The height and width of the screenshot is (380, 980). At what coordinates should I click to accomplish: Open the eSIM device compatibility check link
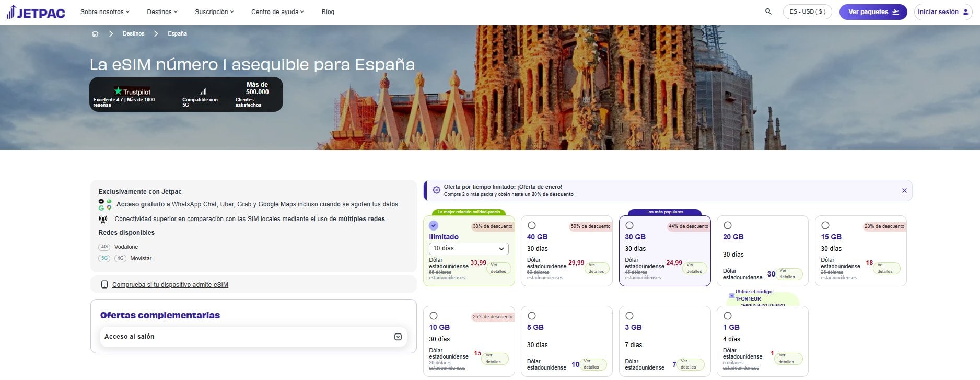pos(170,285)
